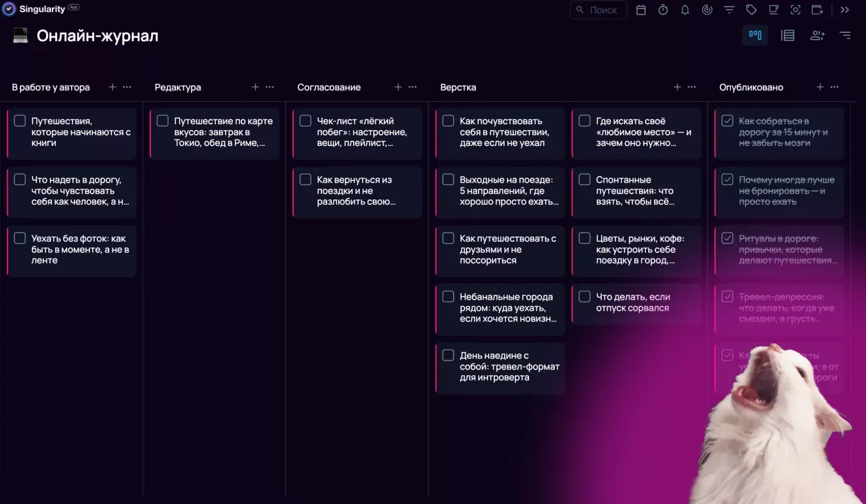Viewport: 866px width, 504px height.
Task: Click the Согласование column heading
Action: click(x=329, y=87)
